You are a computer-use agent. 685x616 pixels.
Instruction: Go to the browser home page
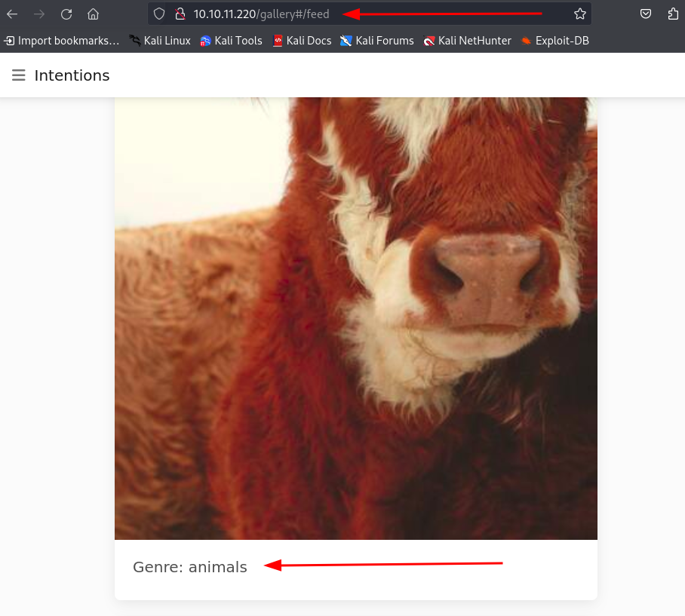coord(93,14)
